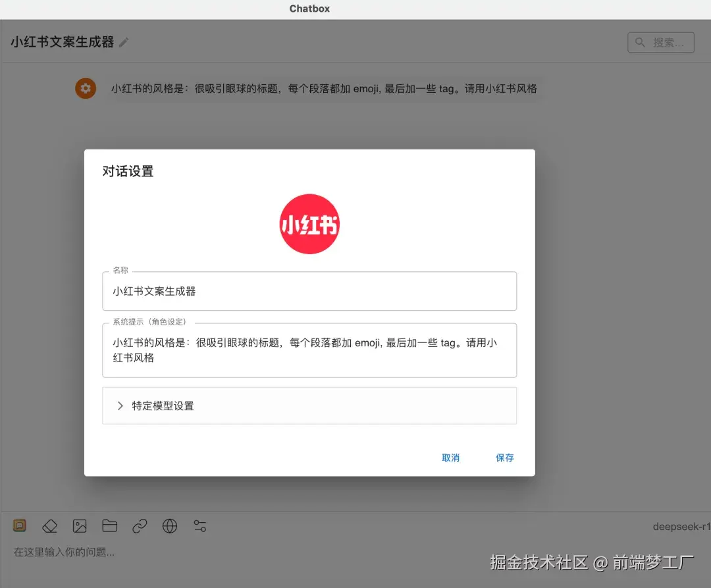Click the pencil icon to rename the conversation
Screen dimensions: 711x588
click(125, 41)
